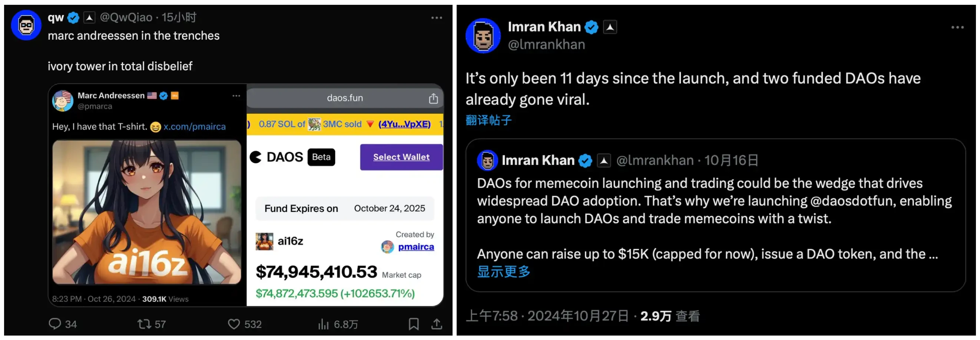This screenshot has height=340, width=980.
Task: Like qw's tweet
Action: pos(234,324)
